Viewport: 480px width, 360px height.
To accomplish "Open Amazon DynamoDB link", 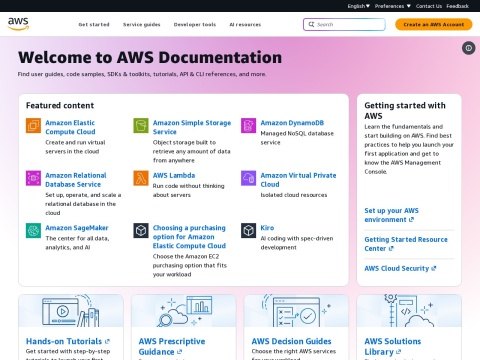I will [x=292, y=123].
